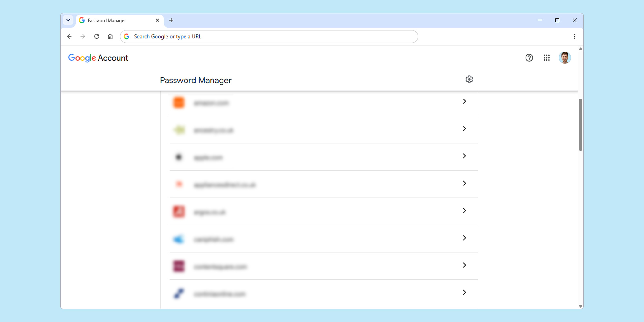The image size is (644, 322).
Task: Close the browser window
Action: pyautogui.click(x=574, y=20)
